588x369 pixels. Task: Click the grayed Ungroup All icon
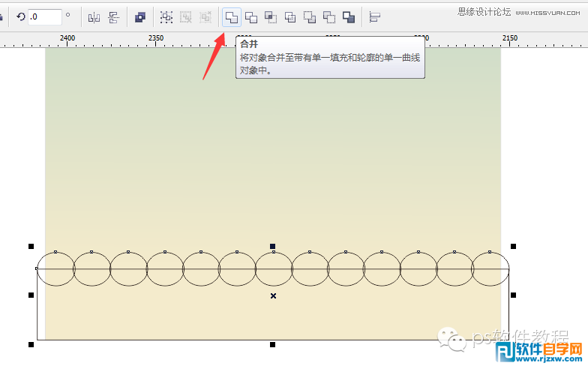pyautogui.click(x=205, y=17)
